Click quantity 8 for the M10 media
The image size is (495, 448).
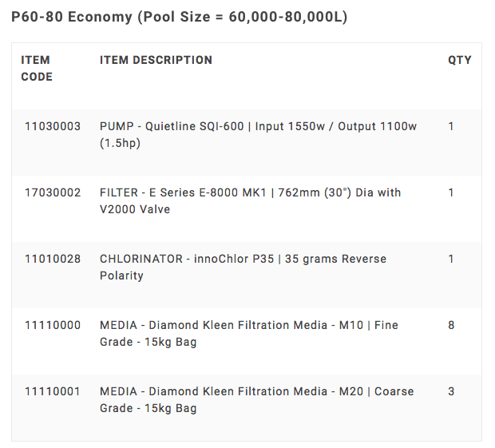coord(451,325)
